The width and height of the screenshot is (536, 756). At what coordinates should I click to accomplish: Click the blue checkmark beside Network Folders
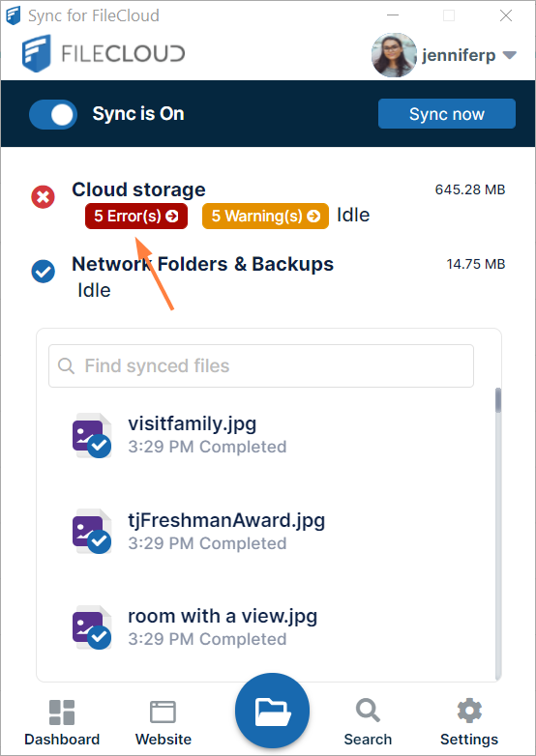(x=43, y=272)
